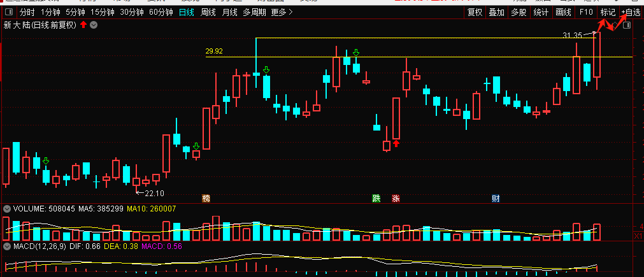644x277 pixels.
Task: Open the 复权 adjustment options
Action: click(475, 12)
